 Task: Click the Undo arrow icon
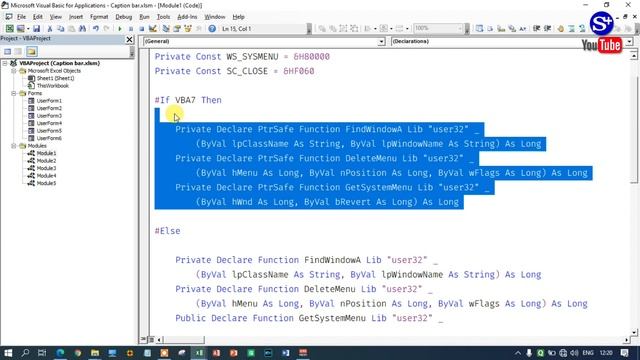pyautogui.click(x=96, y=29)
